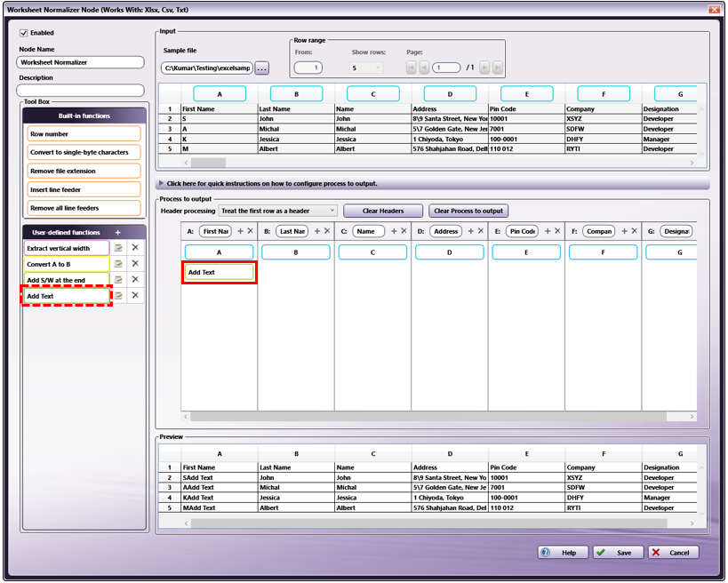Viewport: 728px width, 583px height.
Task: Select Add Text block in output column A
Action: pos(220,272)
